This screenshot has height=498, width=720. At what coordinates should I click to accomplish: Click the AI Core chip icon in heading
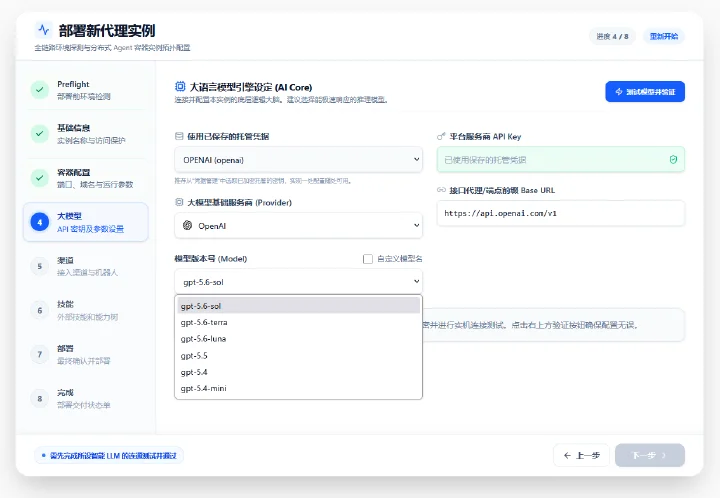(x=180, y=86)
